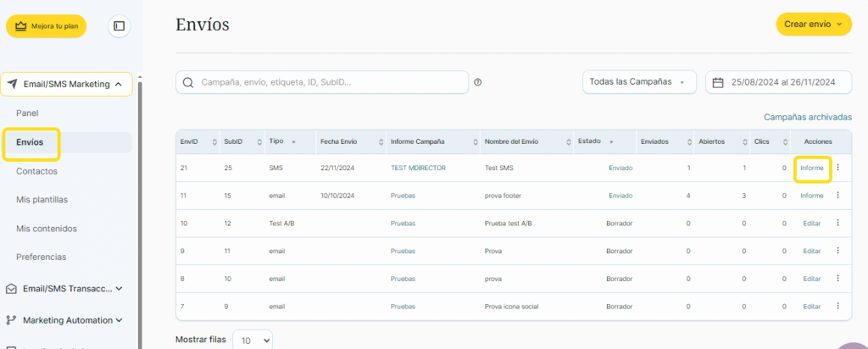Open the Mostrar filas rows selector
Viewport: 868px width, 349px height.
(253, 340)
